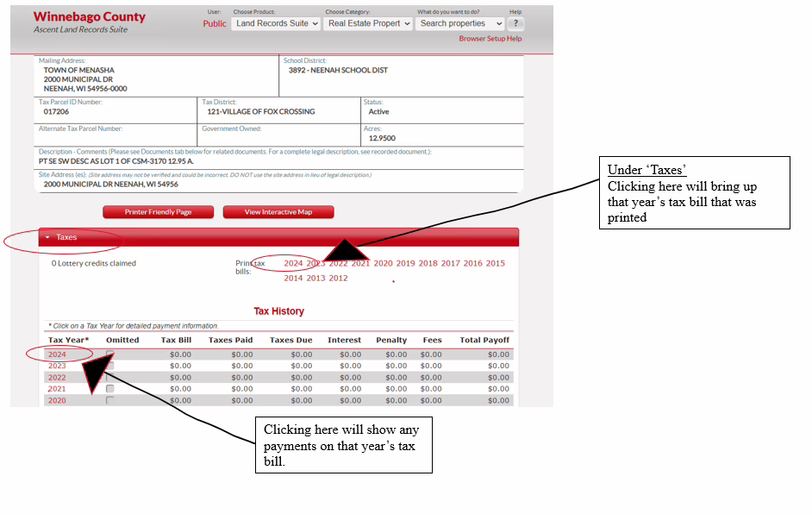Click the View Interactive Map button

tap(278, 212)
